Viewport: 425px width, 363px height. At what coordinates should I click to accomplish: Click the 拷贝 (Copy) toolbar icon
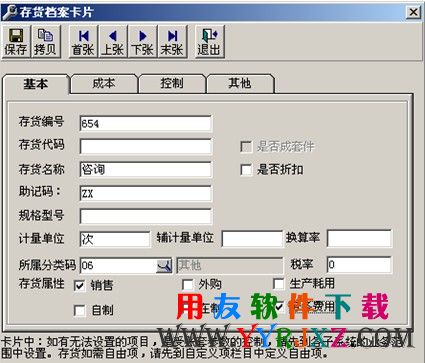pos(46,42)
